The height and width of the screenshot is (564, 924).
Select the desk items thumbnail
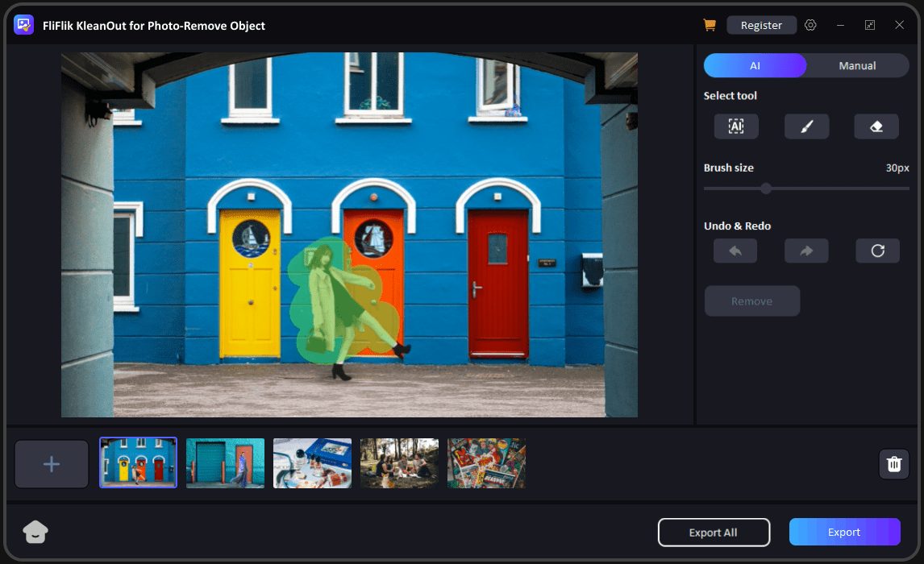(312, 463)
